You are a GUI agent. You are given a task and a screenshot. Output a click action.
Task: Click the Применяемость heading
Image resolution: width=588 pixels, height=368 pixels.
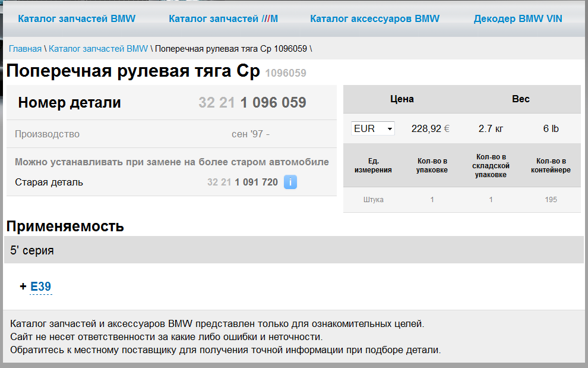tap(65, 227)
